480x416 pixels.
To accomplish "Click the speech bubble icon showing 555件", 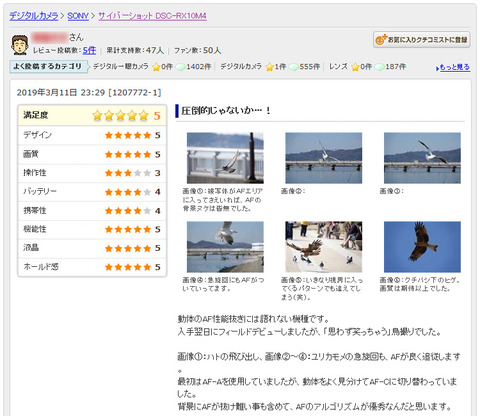I will click(294, 67).
